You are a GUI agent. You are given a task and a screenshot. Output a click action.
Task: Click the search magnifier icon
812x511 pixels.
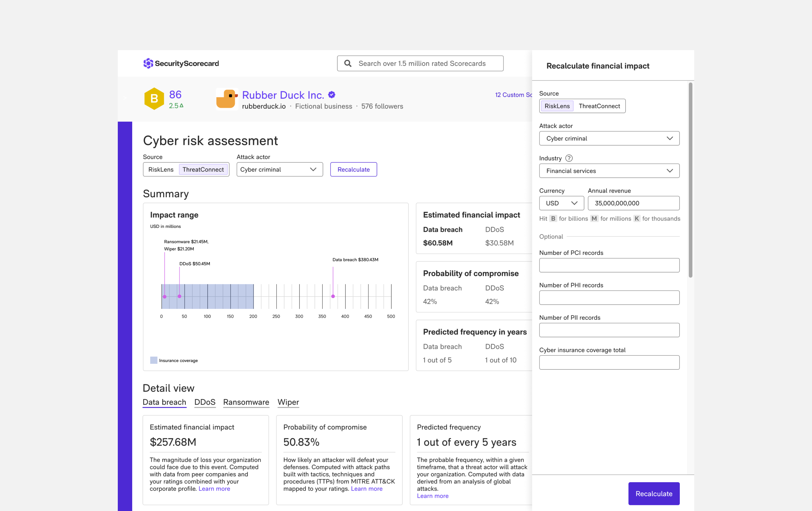coord(348,63)
